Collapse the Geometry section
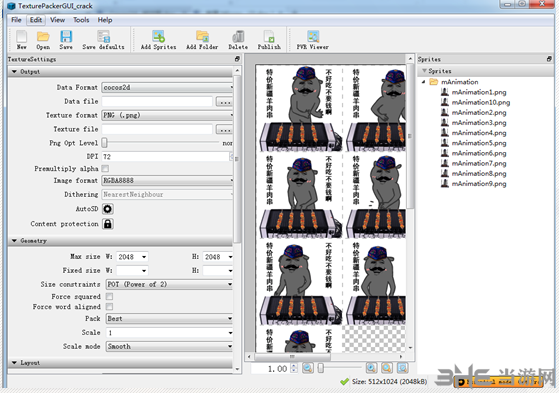 (x=14, y=241)
